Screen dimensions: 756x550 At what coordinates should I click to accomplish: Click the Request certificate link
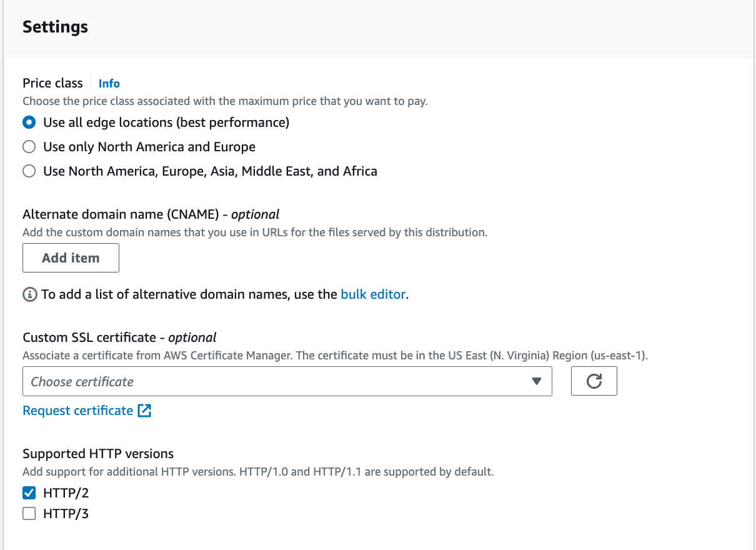click(x=78, y=411)
